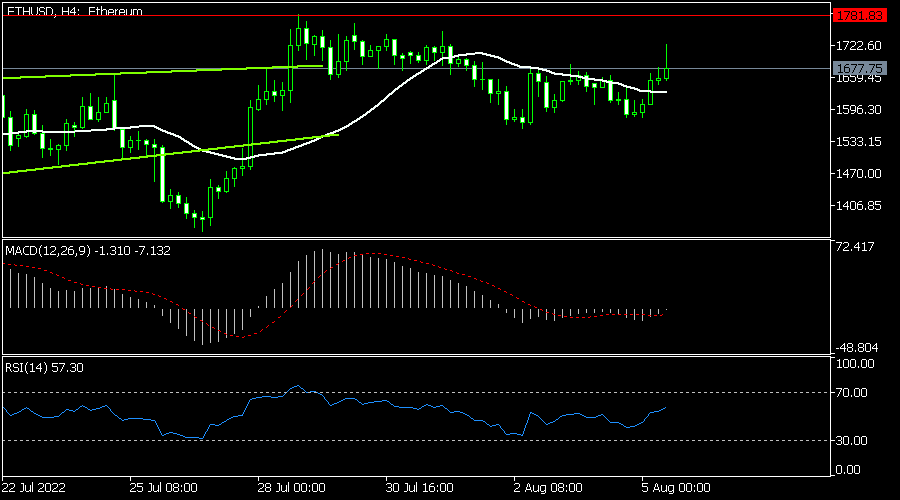Viewport: 900px width, 500px height.
Task: Click the RSI 70.00 level label
Action: [852, 393]
